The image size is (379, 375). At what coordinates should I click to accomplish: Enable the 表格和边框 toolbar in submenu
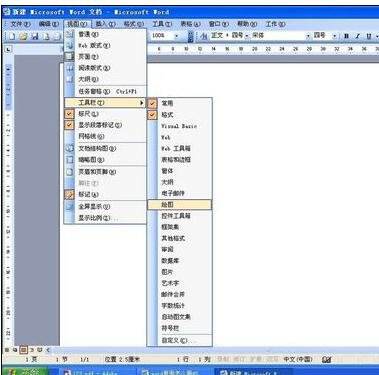tap(180, 160)
